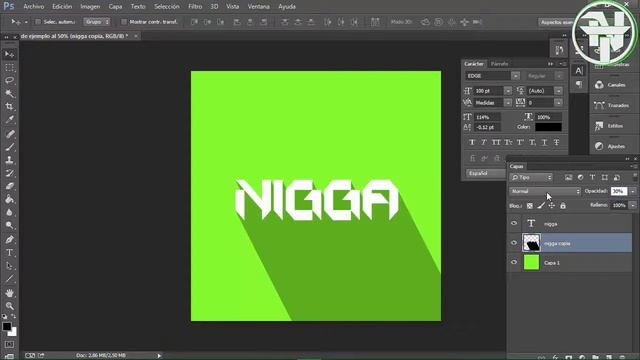Apply Strikethrough in Carácter panel
This screenshot has height=360, width=640.
point(556,142)
